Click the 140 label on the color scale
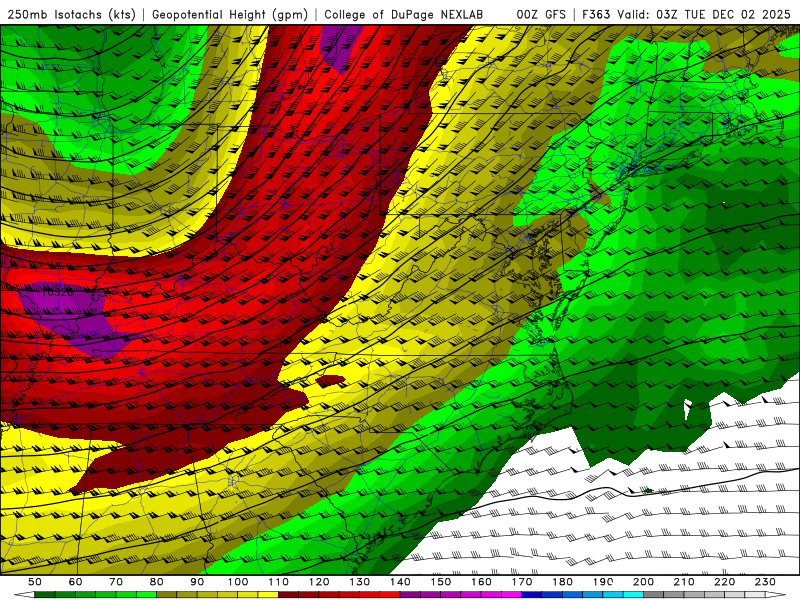The image size is (800, 600). point(400,582)
